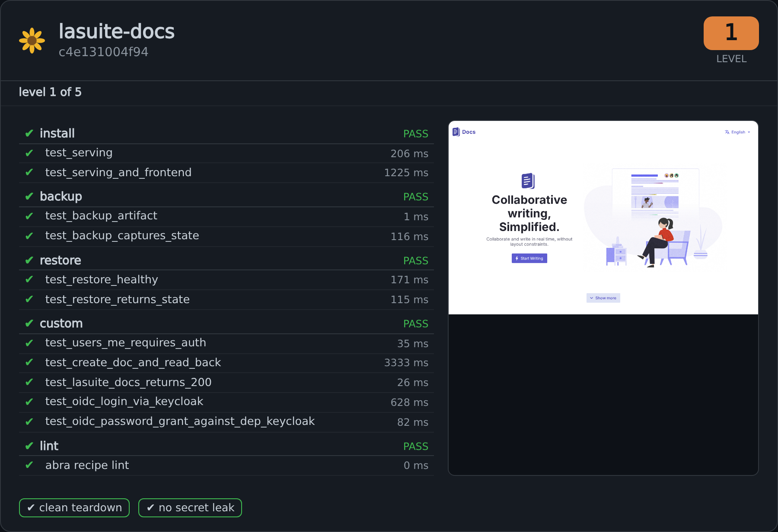Click the checkmark beside abra recipe lint

[29, 465]
